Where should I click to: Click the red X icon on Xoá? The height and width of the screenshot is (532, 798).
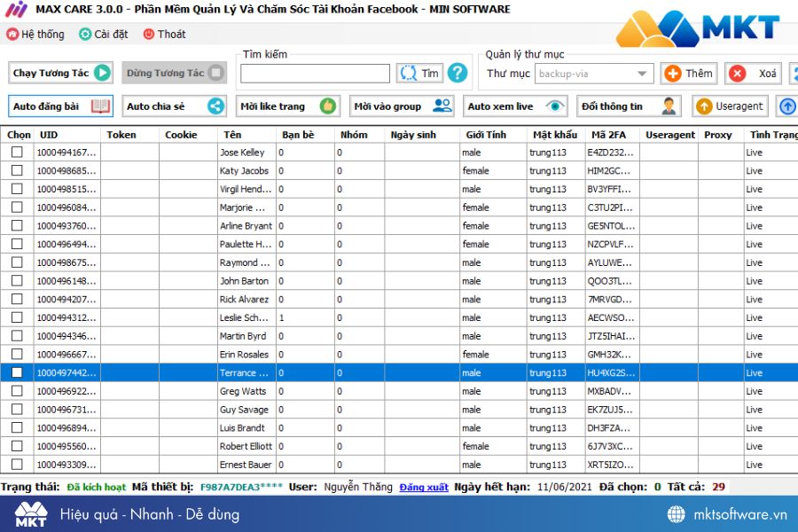click(737, 74)
